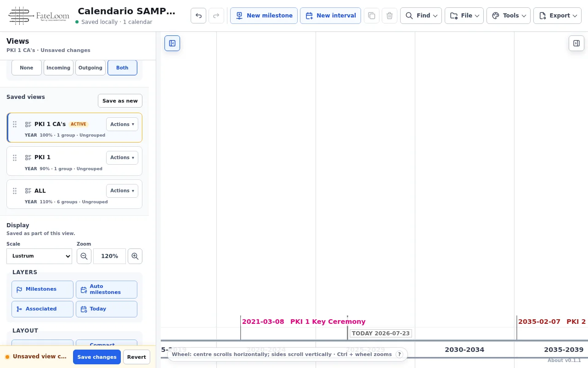Toggle the Associated layer
The height and width of the screenshot is (368, 588).
pyautogui.click(x=42, y=309)
